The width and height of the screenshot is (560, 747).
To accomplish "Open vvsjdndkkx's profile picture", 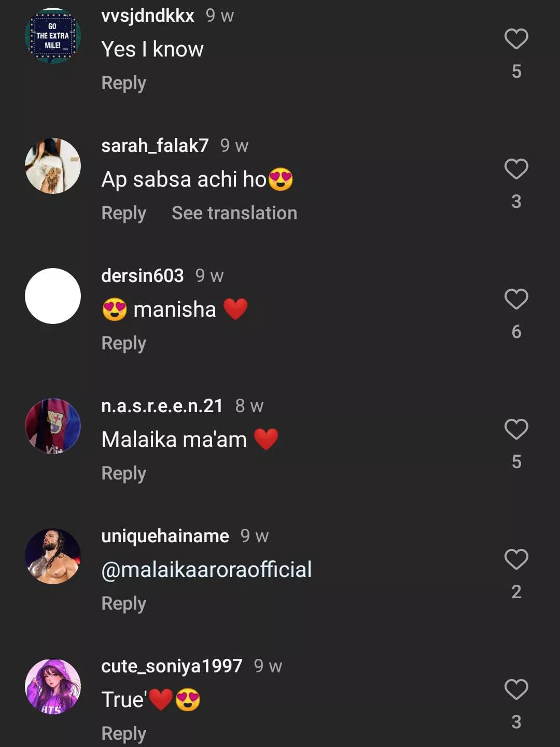I will 53,36.
